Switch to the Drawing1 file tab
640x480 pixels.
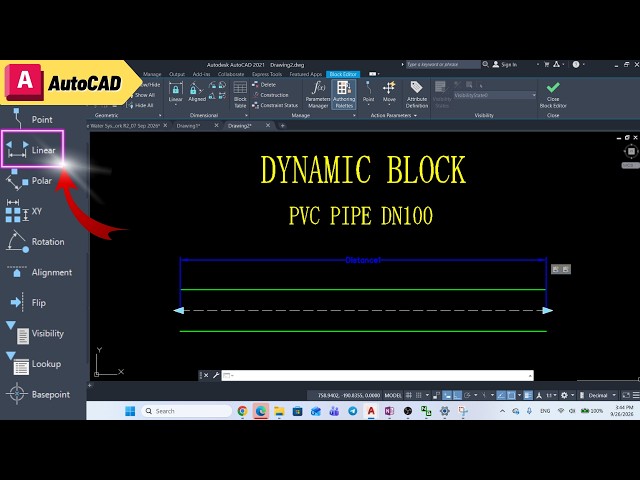(189, 126)
